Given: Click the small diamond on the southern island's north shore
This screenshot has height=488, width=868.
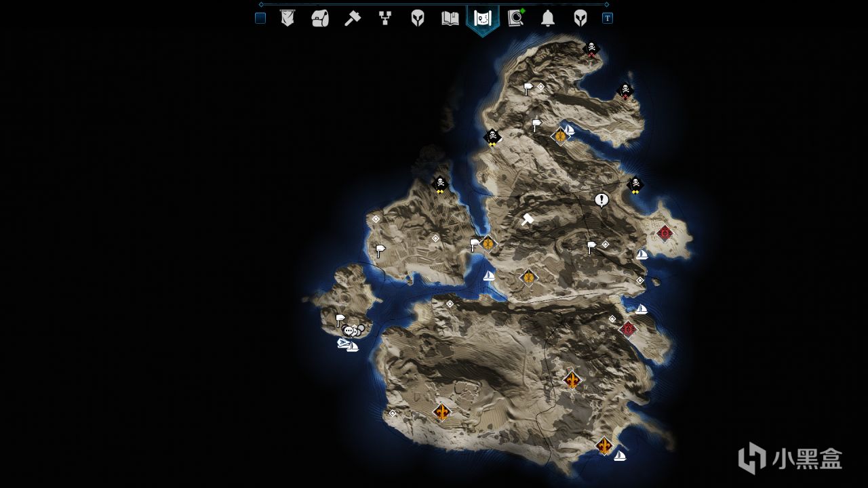Looking at the screenshot, I should [x=450, y=304].
